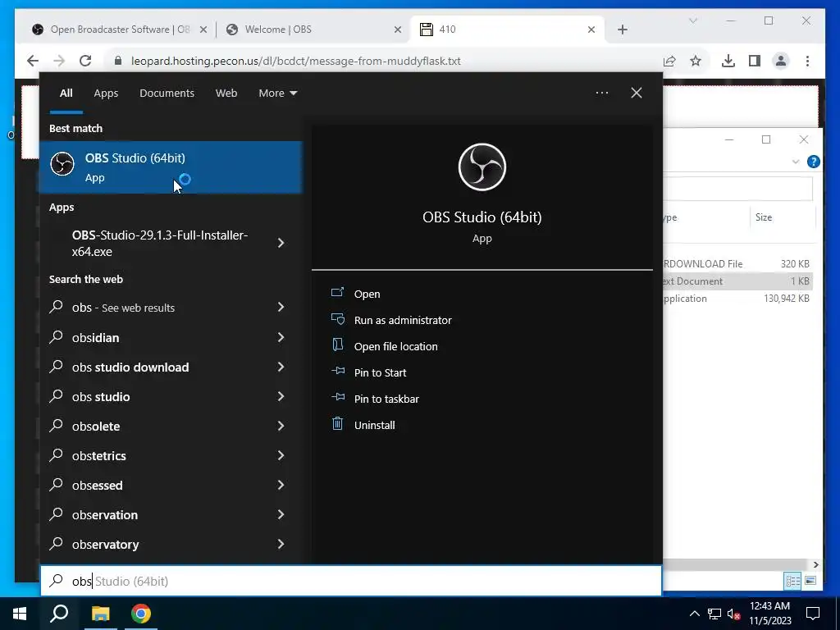
Task: Switch to Open Broadcaster Software Chrome tab
Action: (x=119, y=30)
